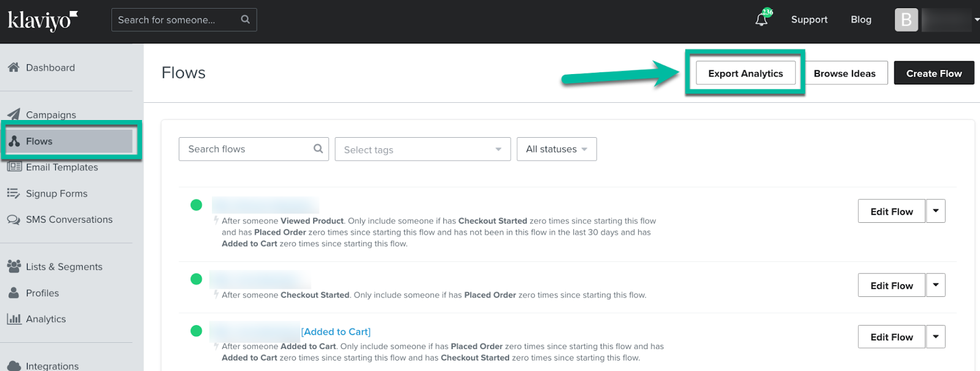This screenshot has height=371, width=980.
Task: Click the Create Flow button
Action: point(933,73)
